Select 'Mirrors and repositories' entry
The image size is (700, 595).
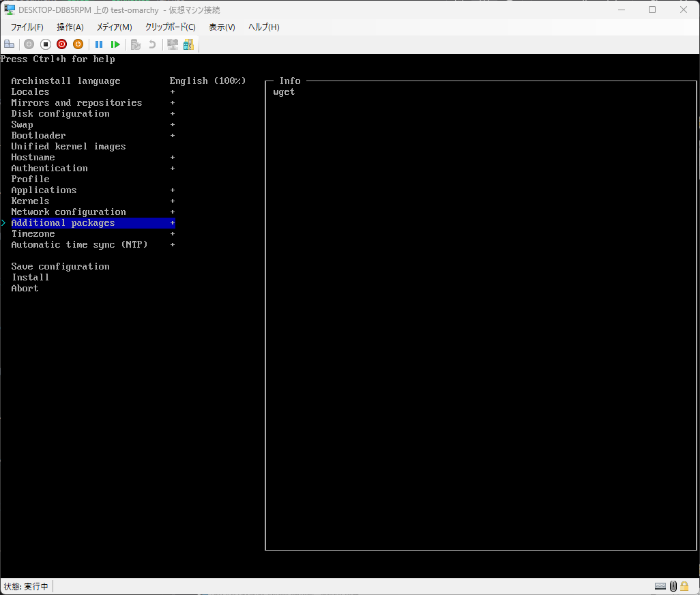tap(76, 102)
